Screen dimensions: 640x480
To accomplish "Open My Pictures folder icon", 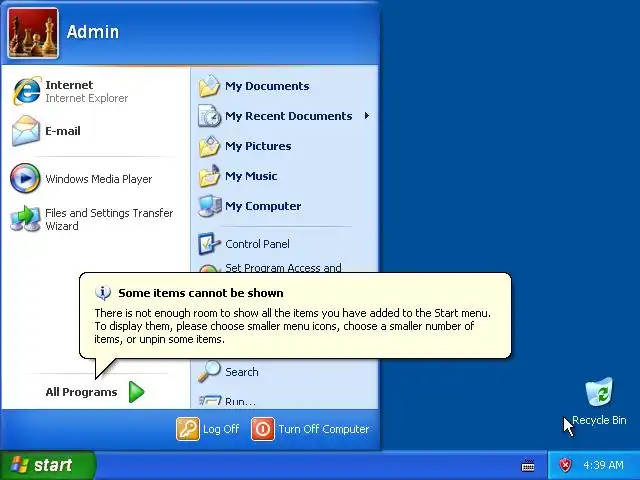I will click(x=209, y=146).
